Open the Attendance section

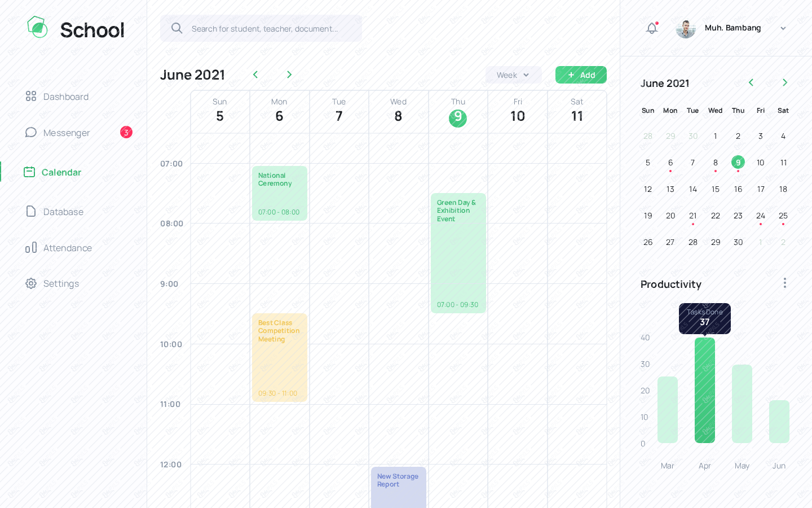[x=67, y=248]
